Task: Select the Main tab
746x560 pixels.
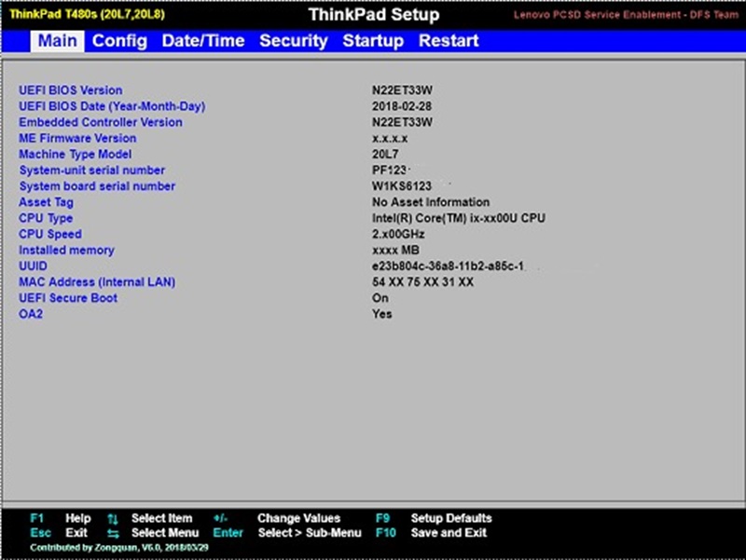Action: pos(57,41)
